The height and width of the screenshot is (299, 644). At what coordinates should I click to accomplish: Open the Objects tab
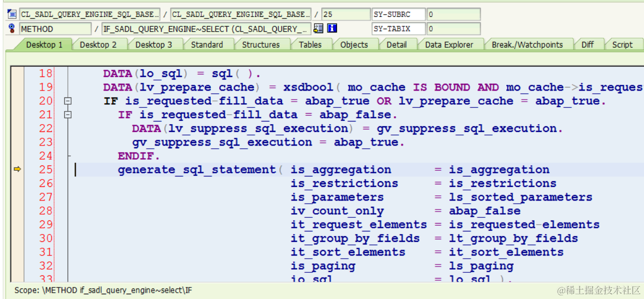[354, 45]
